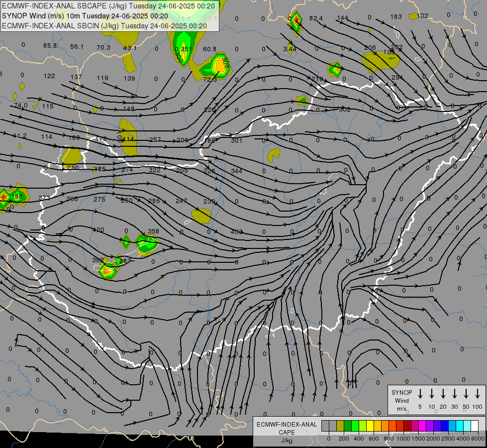Image resolution: width=487 pixels, height=448 pixels.
Task: Click the 220 CAPE value on map
Action: point(210,110)
